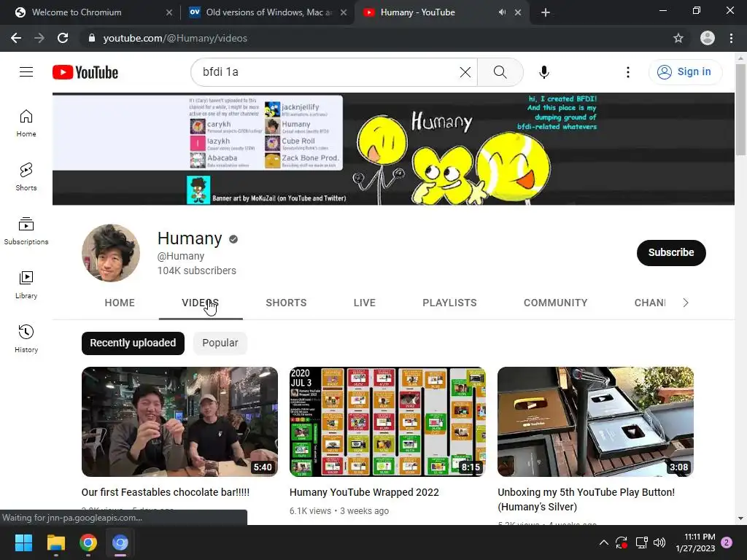Close the Humany - YouTube tab
Image resolution: width=747 pixels, height=560 pixels.
518,12
